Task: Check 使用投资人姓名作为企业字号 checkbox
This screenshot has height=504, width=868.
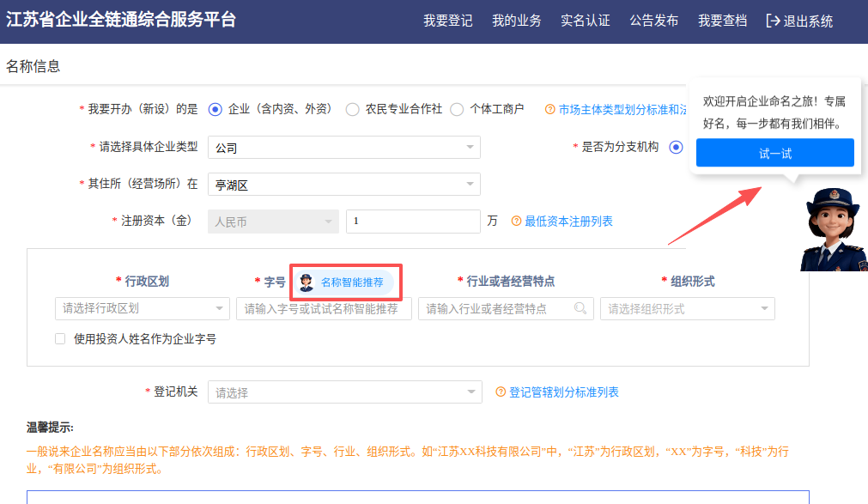Action: (60, 339)
